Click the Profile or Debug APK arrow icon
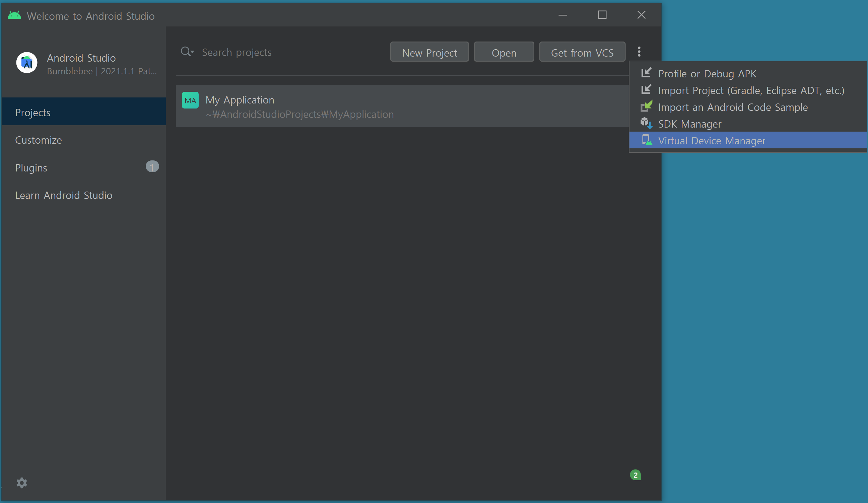Screen dimensions: 868x503 tap(646, 73)
